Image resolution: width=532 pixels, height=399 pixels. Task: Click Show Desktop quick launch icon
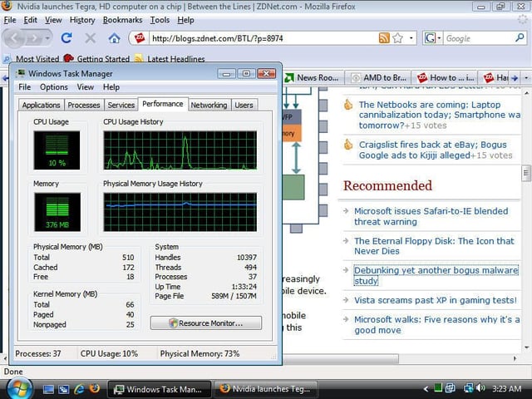[x=48, y=389]
